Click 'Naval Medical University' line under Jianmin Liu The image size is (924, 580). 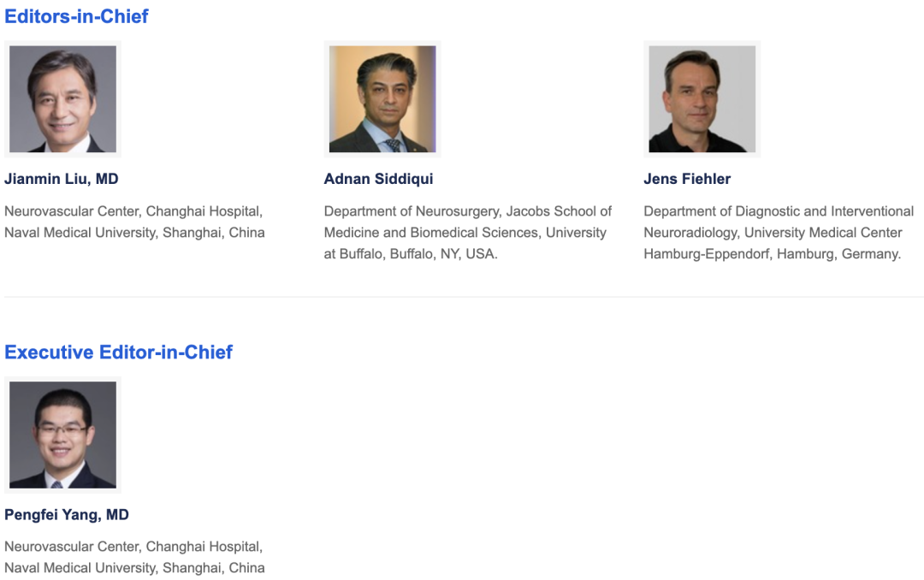click(134, 233)
